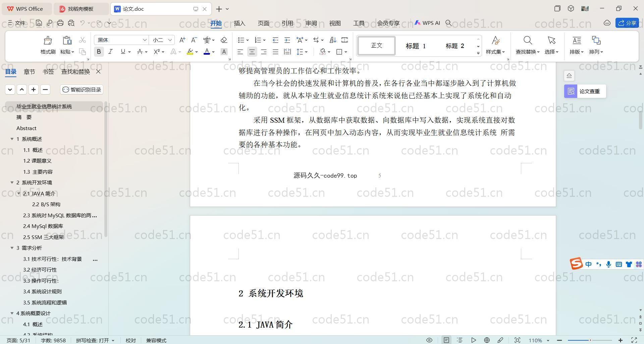Screen dimensions: 644x344
Task: Toggle spell check (拼写检查) in status bar
Action: pyautogui.click(x=95, y=340)
